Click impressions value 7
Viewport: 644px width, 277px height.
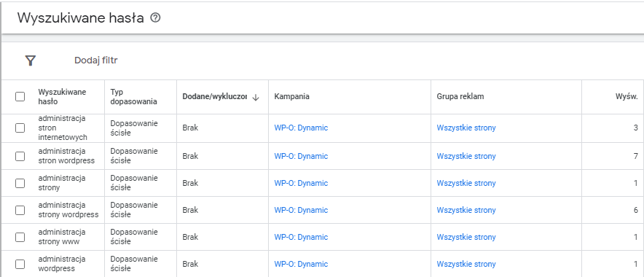[636, 156]
